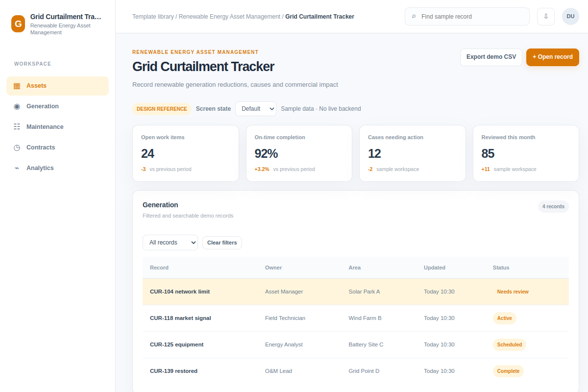Click the orange G app logo

tap(18, 24)
